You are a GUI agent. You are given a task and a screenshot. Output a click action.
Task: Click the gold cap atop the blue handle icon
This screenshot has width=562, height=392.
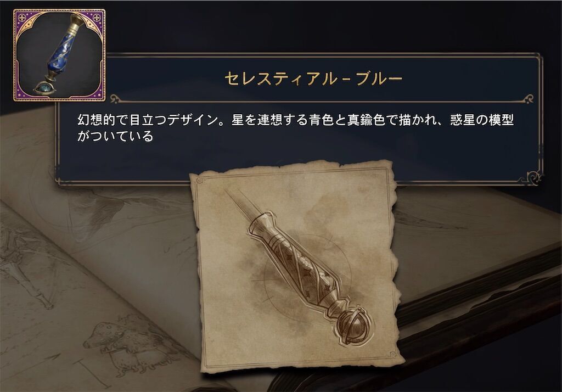pyautogui.click(x=78, y=22)
